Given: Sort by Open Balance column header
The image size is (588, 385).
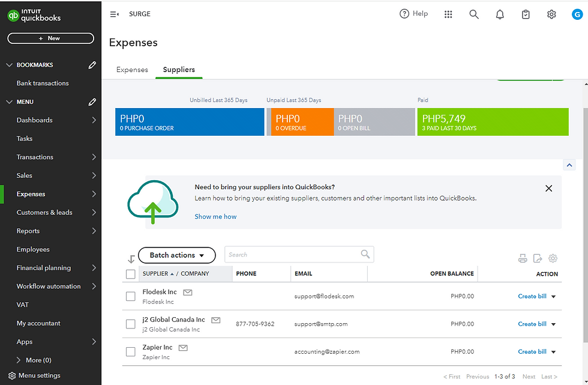Looking at the screenshot, I should click(x=452, y=274).
